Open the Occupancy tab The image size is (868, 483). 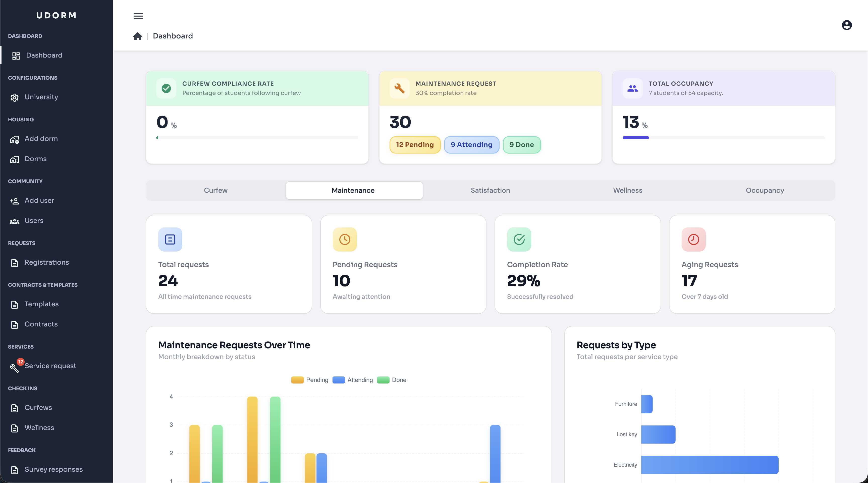click(765, 190)
